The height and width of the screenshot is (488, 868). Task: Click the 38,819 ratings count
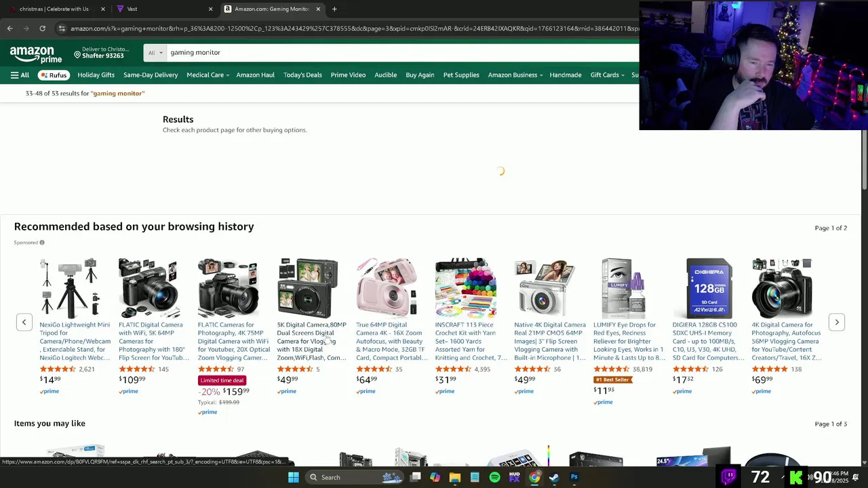[642, 369]
